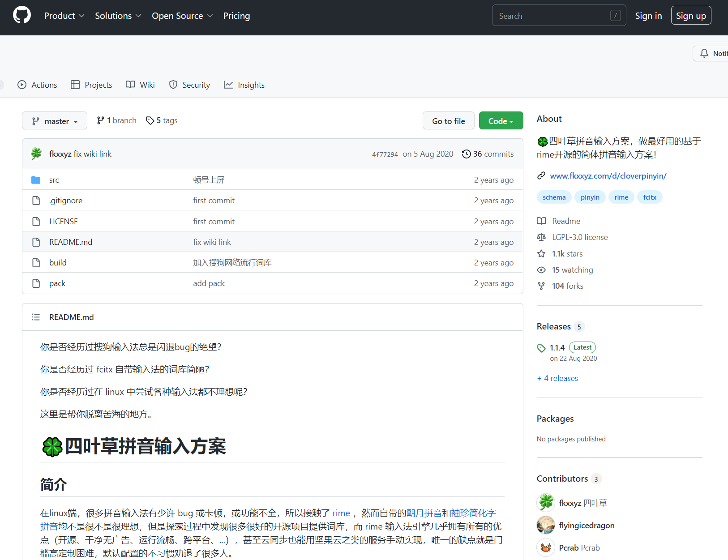Select the schema topic tag
Screen dimensions: 728x560
tap(554, 197)
